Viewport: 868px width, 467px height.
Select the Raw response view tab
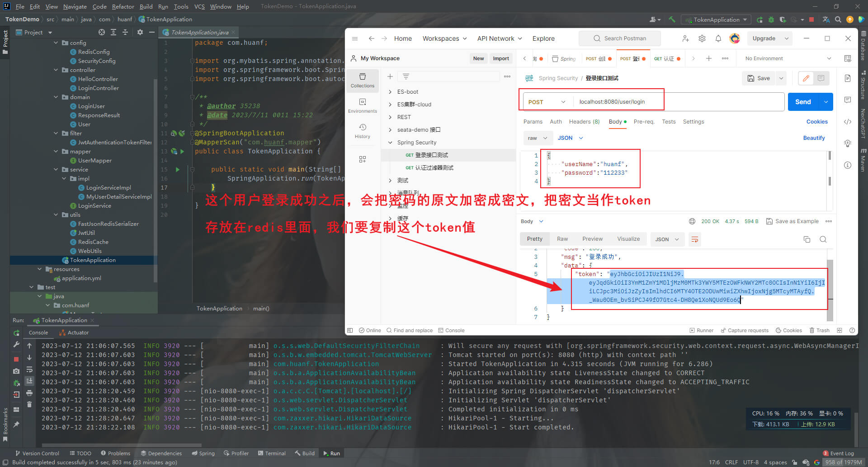562,239
